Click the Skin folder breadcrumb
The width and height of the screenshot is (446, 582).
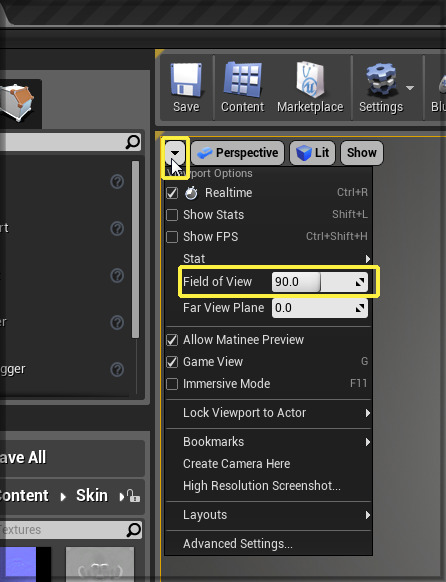[92, 496]
